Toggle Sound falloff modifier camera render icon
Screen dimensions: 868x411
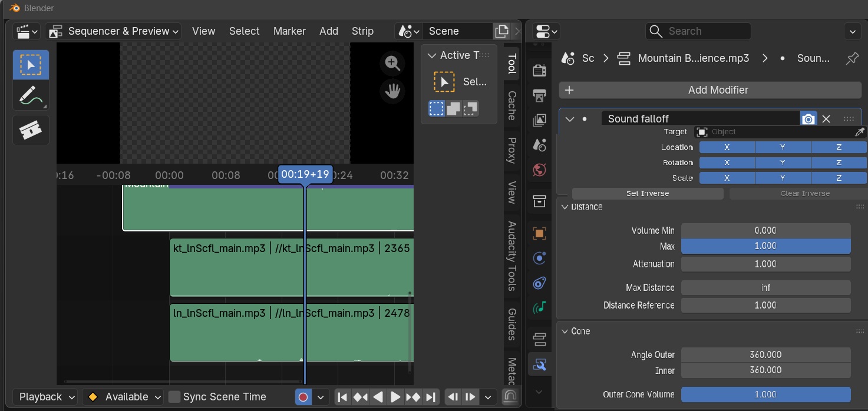[x=808, y=119]
